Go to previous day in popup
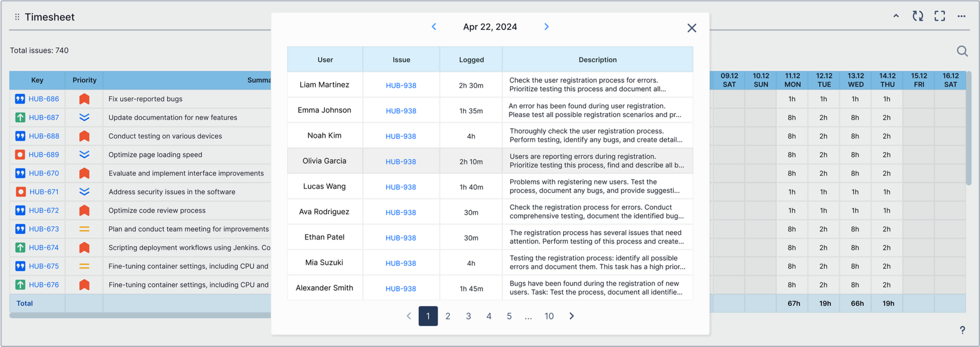This screenshot has height=347, width=980. point(434,26)
